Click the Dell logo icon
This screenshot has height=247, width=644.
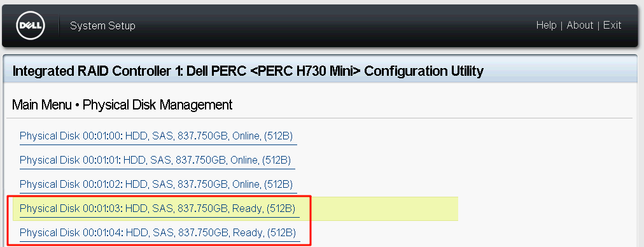click(31, 25)
